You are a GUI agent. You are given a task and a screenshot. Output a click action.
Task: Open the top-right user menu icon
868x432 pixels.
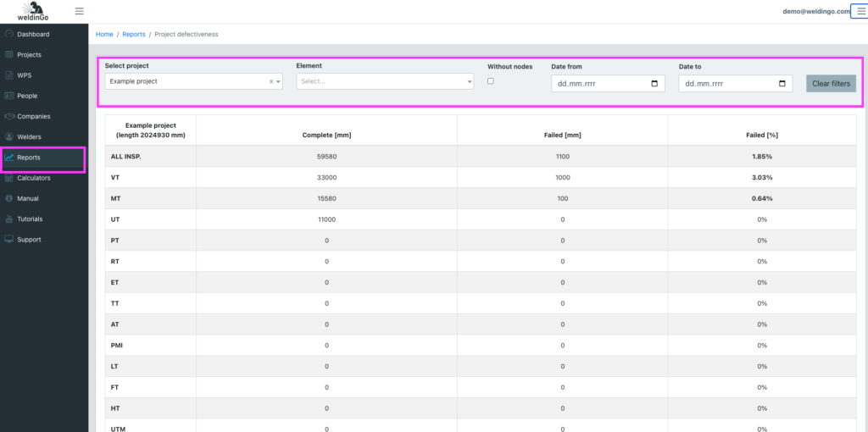coord(860,11)
